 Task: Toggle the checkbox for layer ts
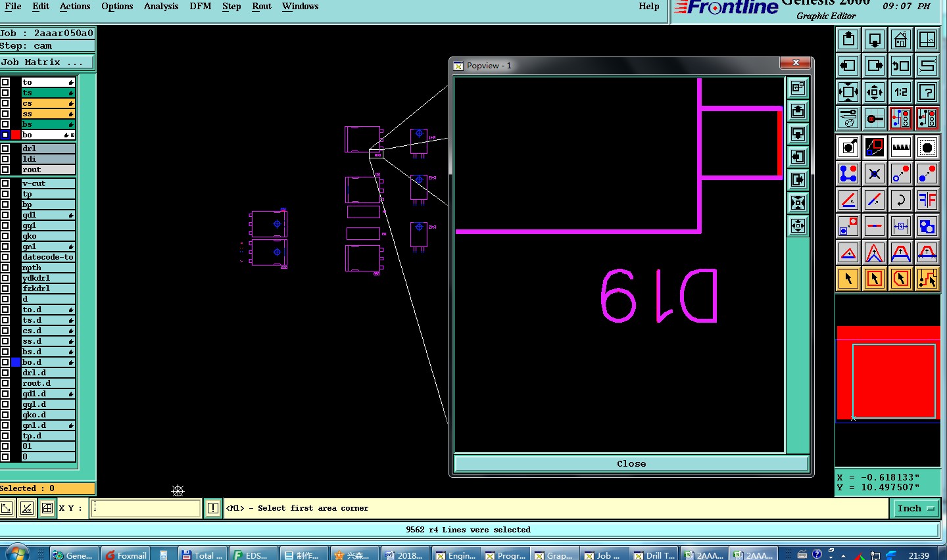[x=5, y=93]
